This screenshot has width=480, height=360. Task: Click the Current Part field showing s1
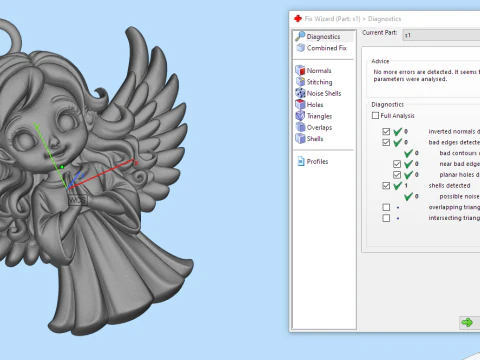[x=441, y=35]
